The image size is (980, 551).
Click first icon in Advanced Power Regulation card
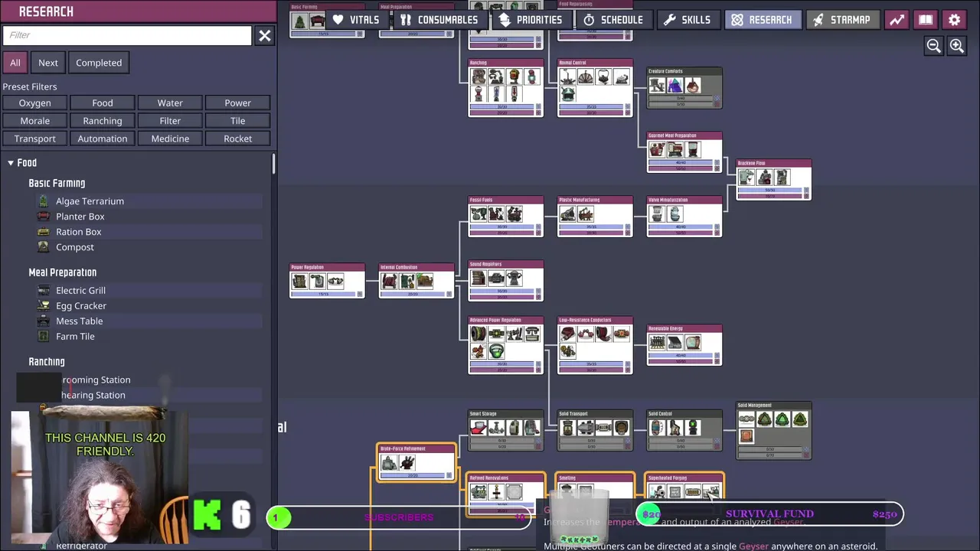(479, 334)
